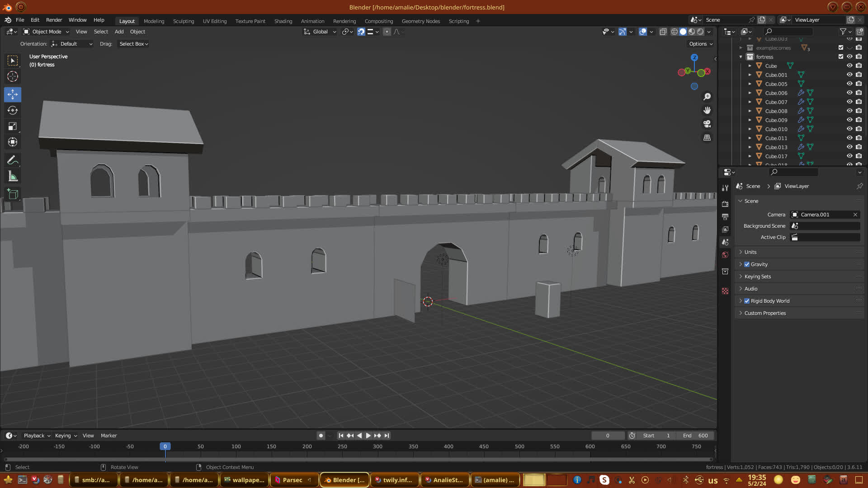The image size is (868, 488).
Task: Click the camera view icon in viewport
Action: click(x=707, y=124)
